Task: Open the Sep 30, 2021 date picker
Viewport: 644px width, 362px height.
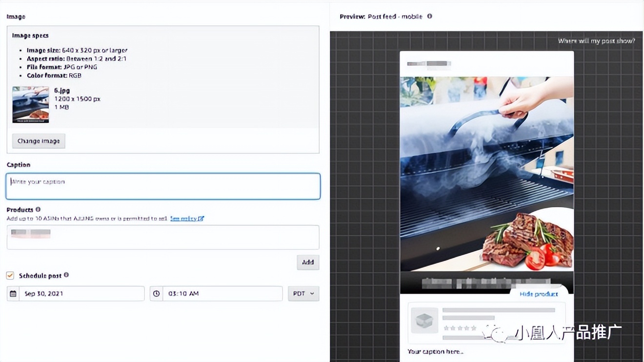Action: point(81,294)
